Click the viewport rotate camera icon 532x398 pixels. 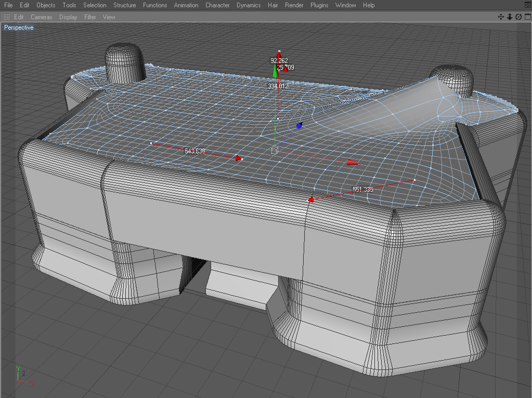tap(518, 17)
